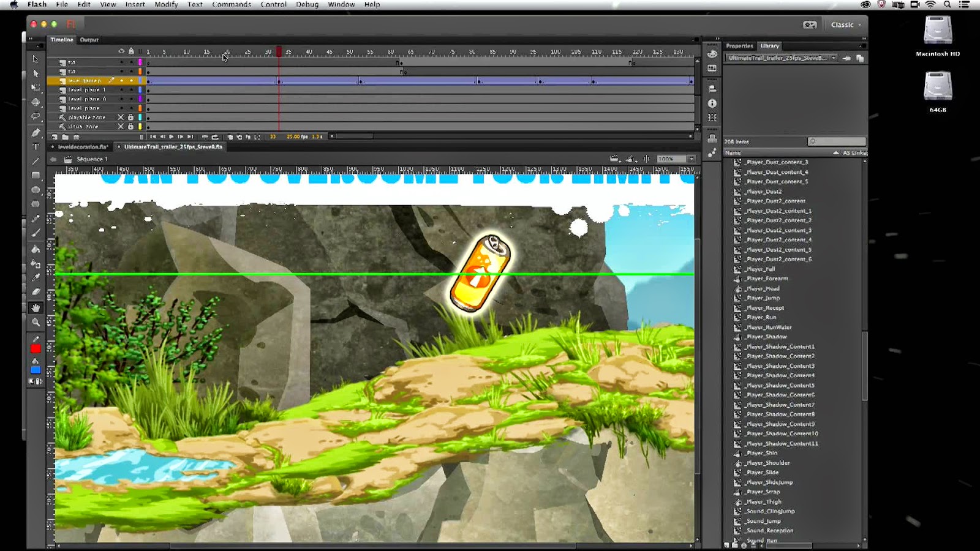Toggle Name column sort order arrow
The height and width of the screenshot is (551, 980).
[x=835, y=152]
